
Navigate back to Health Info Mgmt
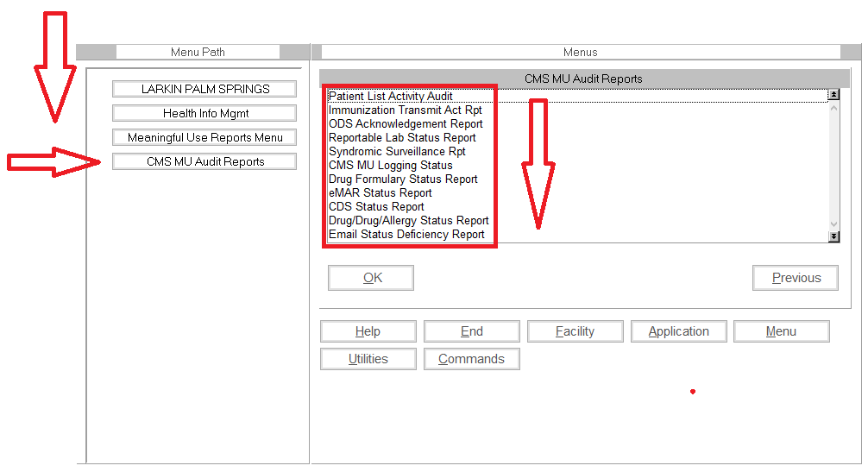pos(204,113)
